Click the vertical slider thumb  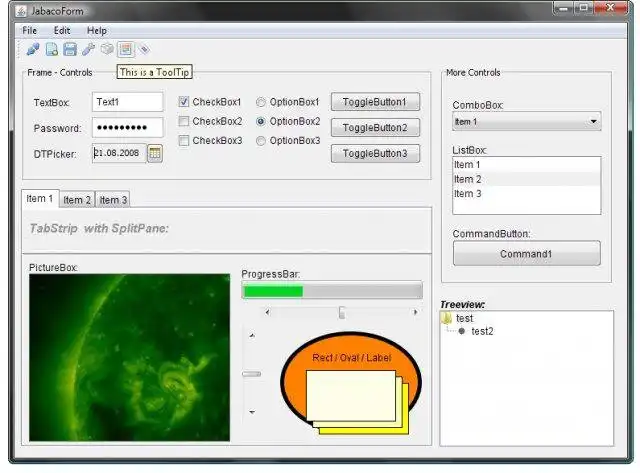[x=251, y=374]
